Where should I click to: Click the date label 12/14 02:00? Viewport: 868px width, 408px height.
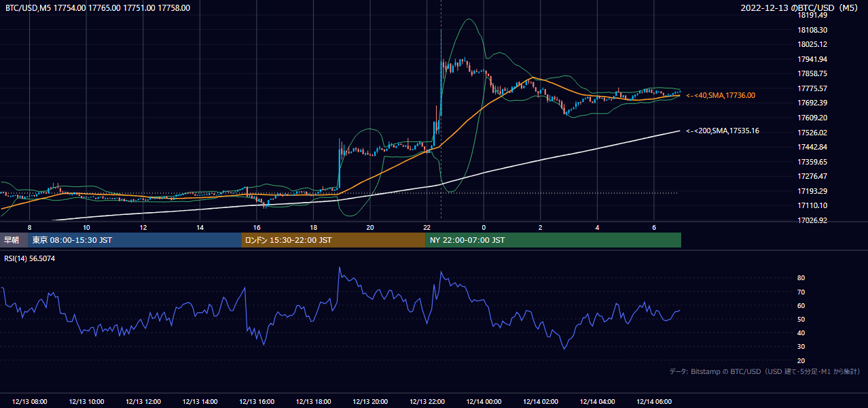click(x=541, y=402)
